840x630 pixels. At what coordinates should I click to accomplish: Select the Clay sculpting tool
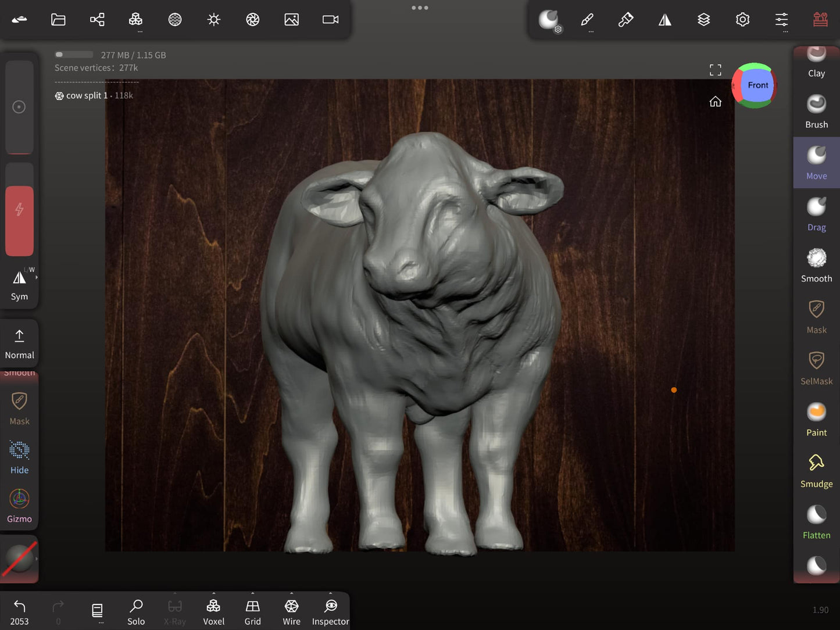pos(816,63)
